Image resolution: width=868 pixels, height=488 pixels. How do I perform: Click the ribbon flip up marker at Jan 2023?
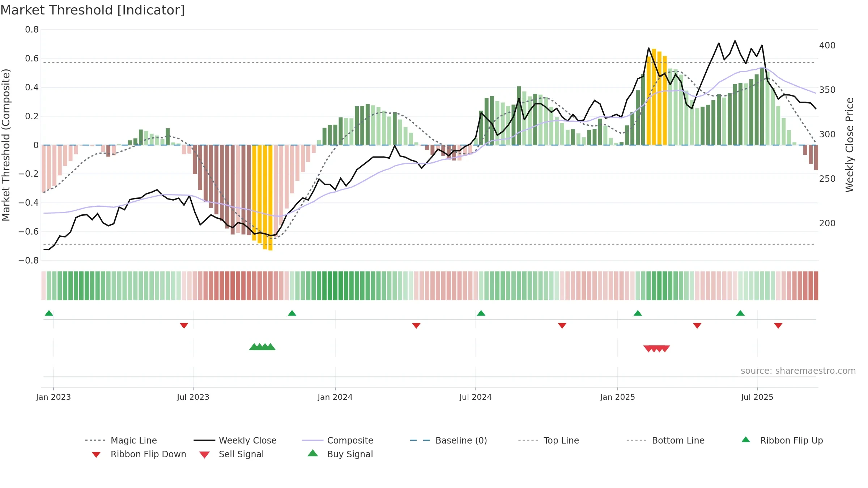(x=49, y=313)
